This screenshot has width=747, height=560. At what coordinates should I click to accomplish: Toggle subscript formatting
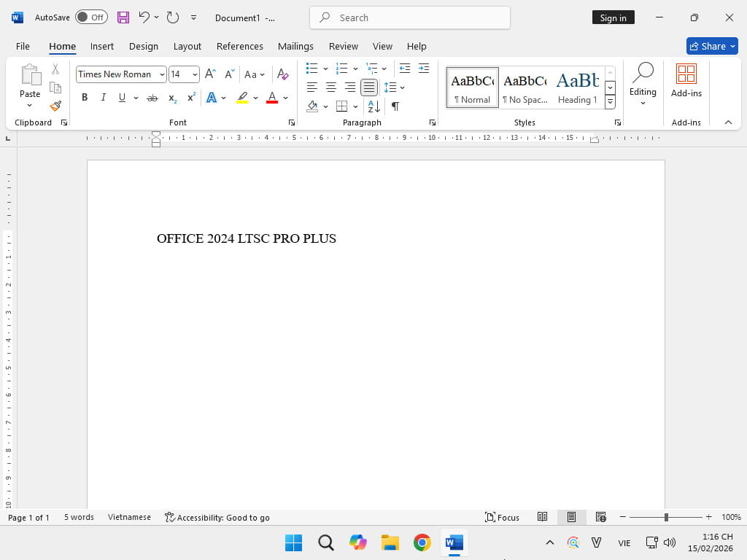coord(172,98)
